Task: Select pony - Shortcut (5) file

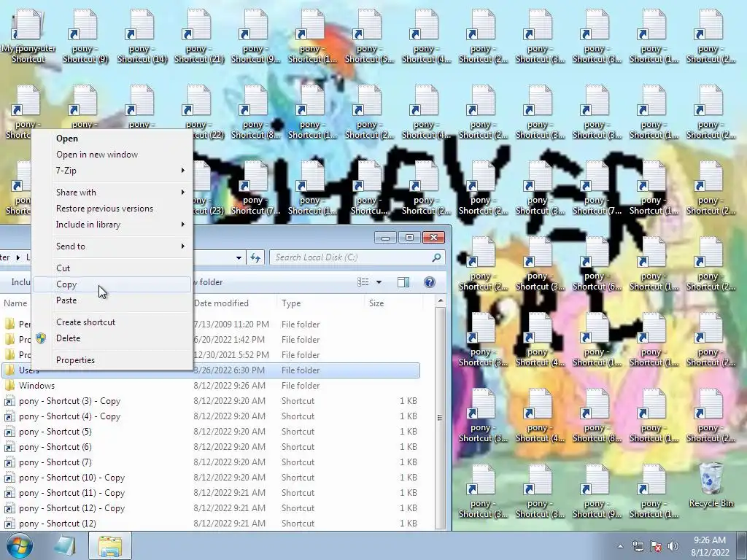Action: click(210, 432)
